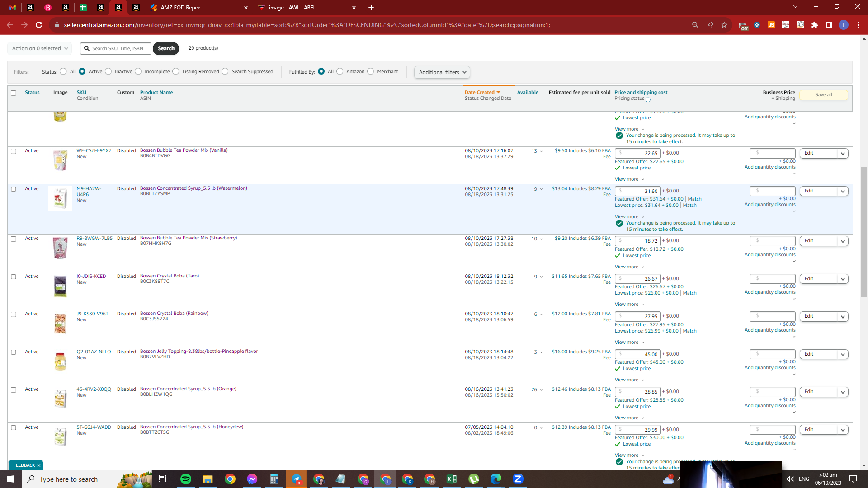Check the Watermelon Syrup row checkbox

click(14, 189)
